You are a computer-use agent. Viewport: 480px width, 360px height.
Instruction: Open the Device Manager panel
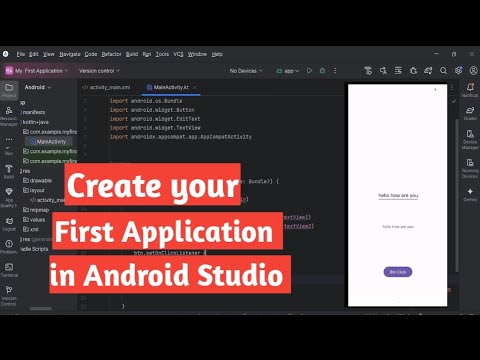[470, 139]
